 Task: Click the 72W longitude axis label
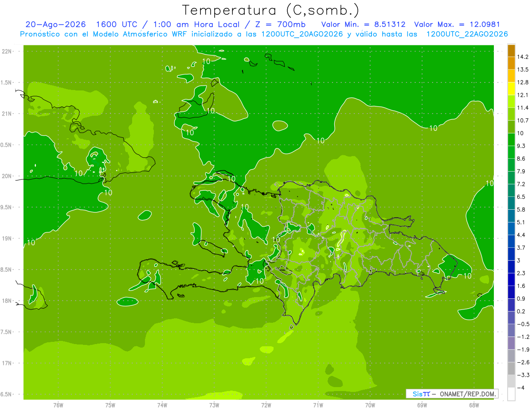pos(266,405)
